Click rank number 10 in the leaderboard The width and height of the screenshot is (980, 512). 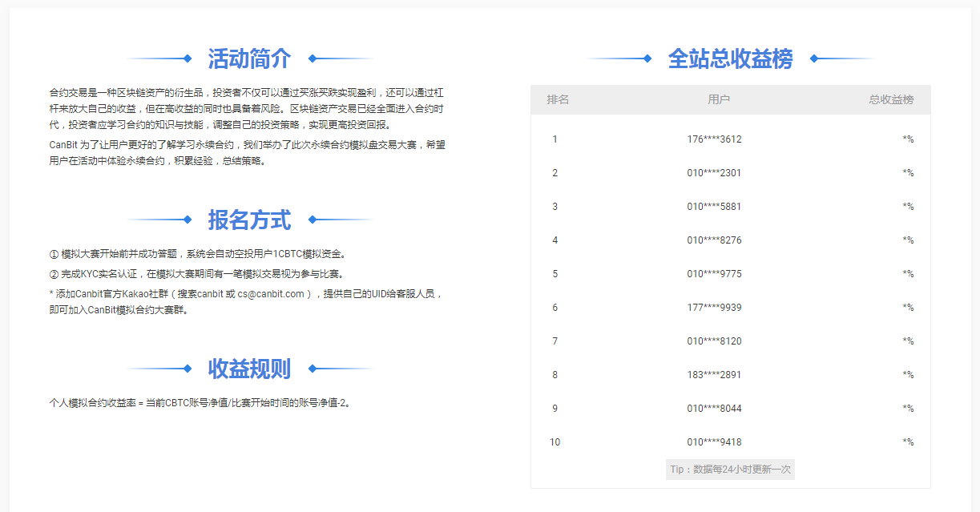(x=555, y=442)
